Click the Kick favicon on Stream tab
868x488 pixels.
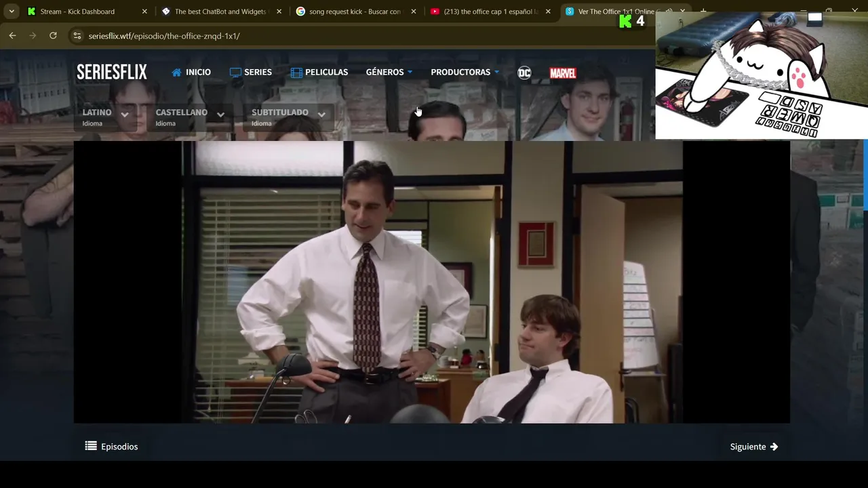click(31, 12)
